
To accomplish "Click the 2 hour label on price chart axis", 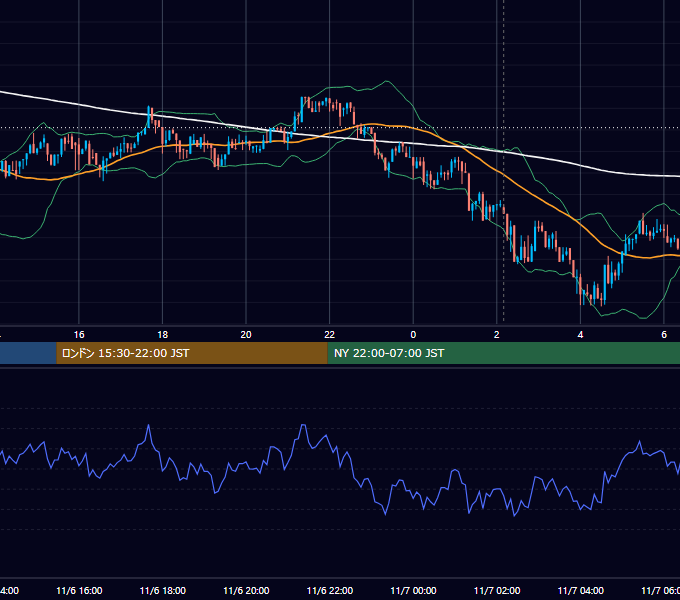I will pyautogui.click(x=497, y=335).
